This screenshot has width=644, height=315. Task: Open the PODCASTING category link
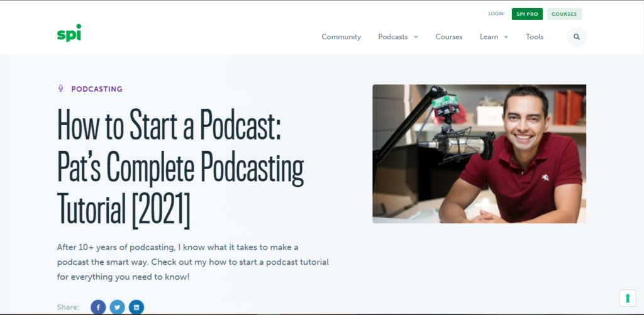coord(97,89)
